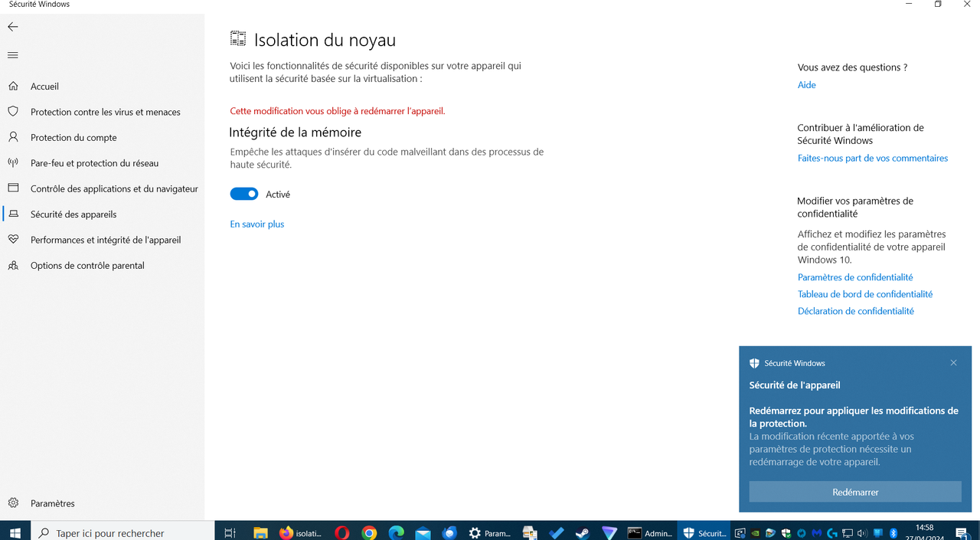Open Paramètres de confidentialité link
980x540 pixels.
click(855, 277)
